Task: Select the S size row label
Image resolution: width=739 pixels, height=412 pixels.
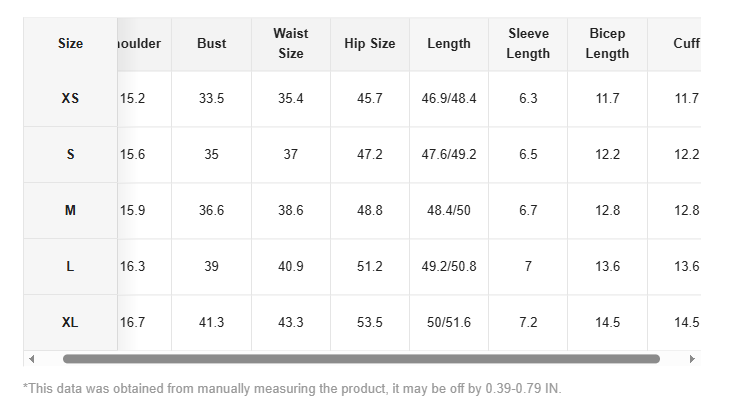Action: (x=70, y=155)
